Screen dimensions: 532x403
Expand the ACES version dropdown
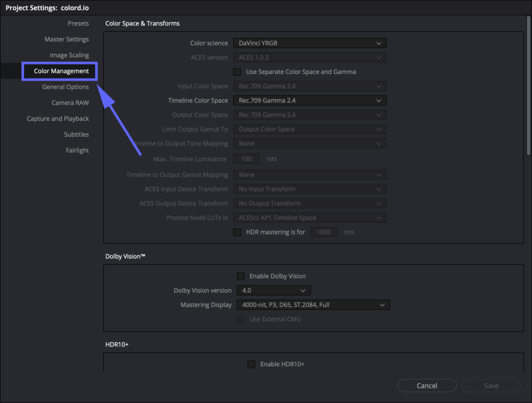[x=310, y=57]
